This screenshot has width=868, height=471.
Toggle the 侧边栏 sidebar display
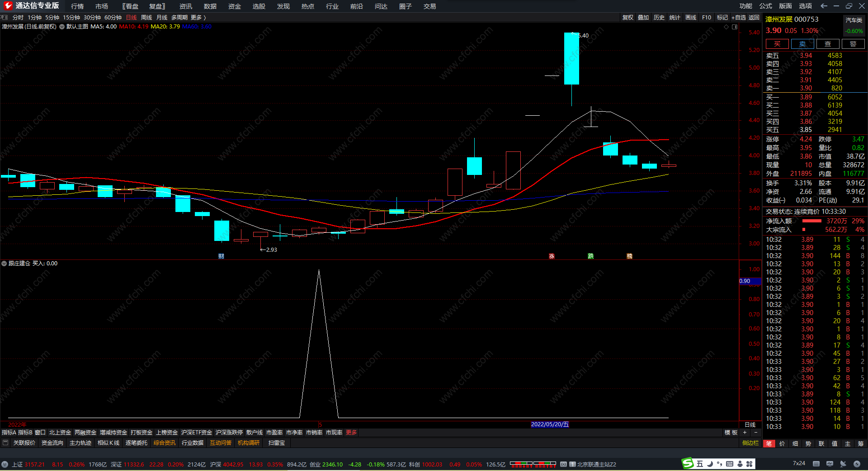click(x=750, y=443)
